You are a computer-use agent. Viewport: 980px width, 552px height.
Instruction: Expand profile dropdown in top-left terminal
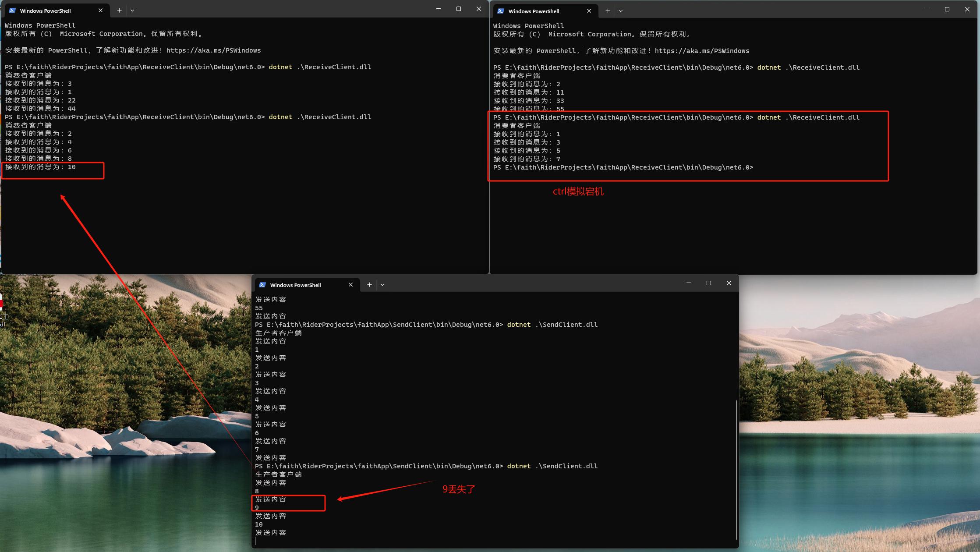(x=132, y=11)
